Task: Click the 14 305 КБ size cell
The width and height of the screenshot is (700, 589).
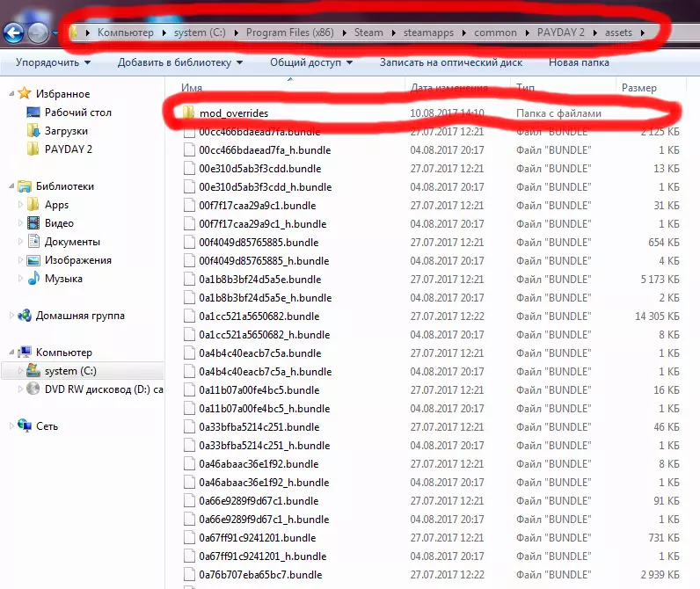Action: coord(657,316)
